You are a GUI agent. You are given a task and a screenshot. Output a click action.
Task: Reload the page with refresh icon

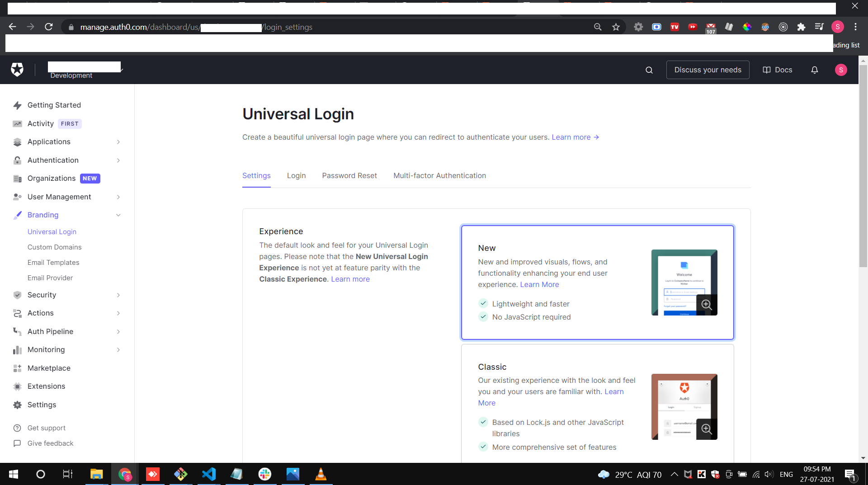(49, 27)
